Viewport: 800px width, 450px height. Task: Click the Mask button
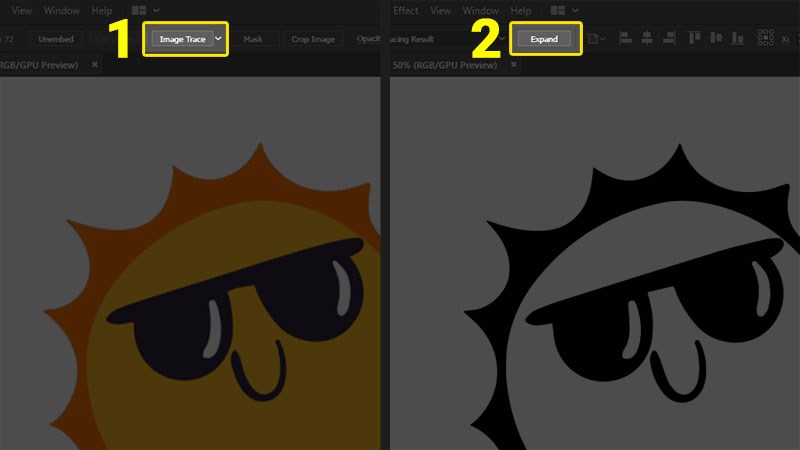pyautogui.click(x=253, y=39)
